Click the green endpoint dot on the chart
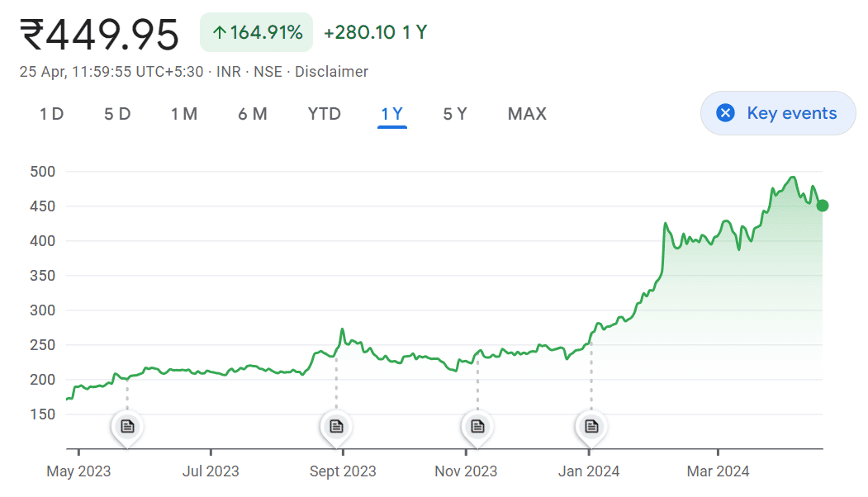The image size is (868, 497). pos(823,206)
